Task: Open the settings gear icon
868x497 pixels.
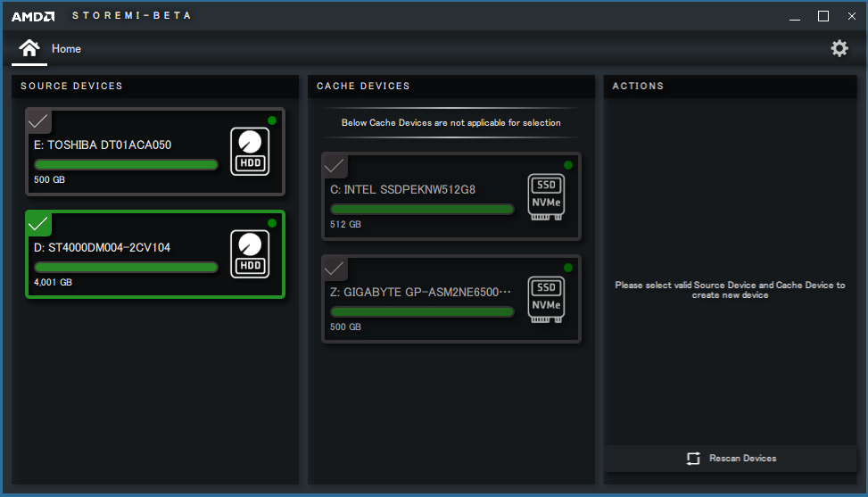Action: click(839, 48)
